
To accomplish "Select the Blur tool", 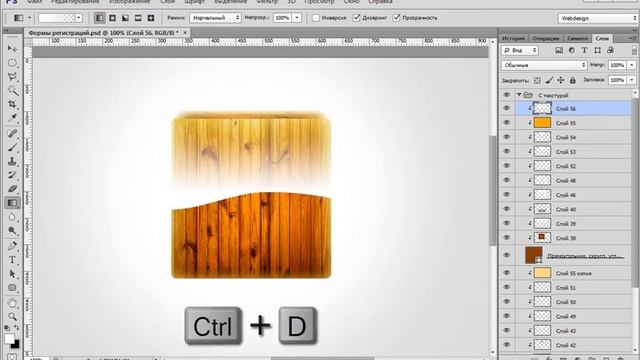I will pyautogui.click(x=12, y=217).
